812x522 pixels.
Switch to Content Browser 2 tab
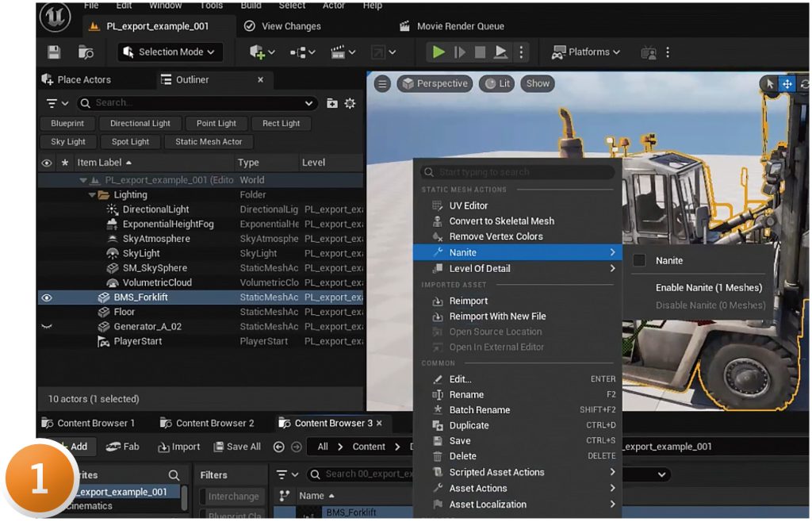[207, 424]
